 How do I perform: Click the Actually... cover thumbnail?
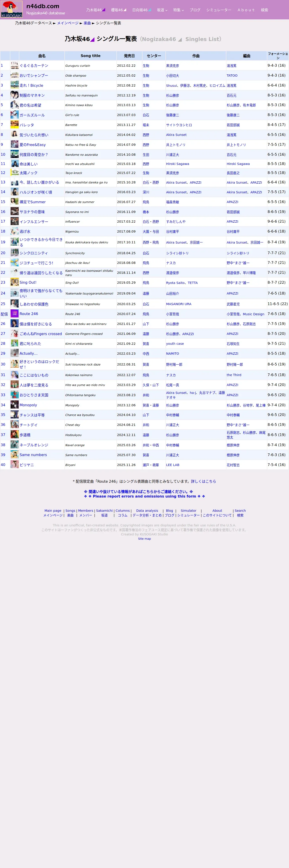point(14,353)
